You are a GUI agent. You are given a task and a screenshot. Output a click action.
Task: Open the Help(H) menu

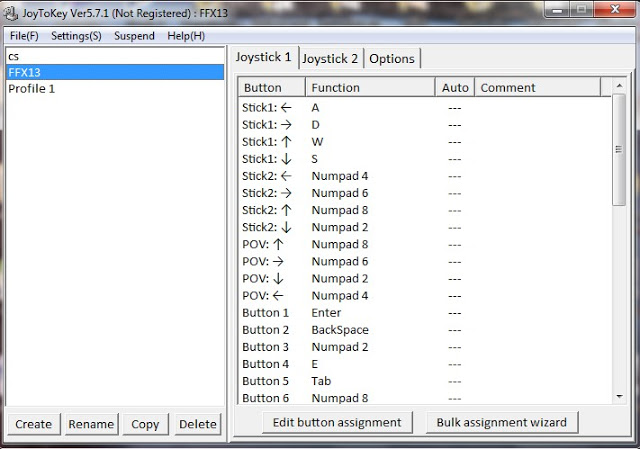[x=186, y=36]
